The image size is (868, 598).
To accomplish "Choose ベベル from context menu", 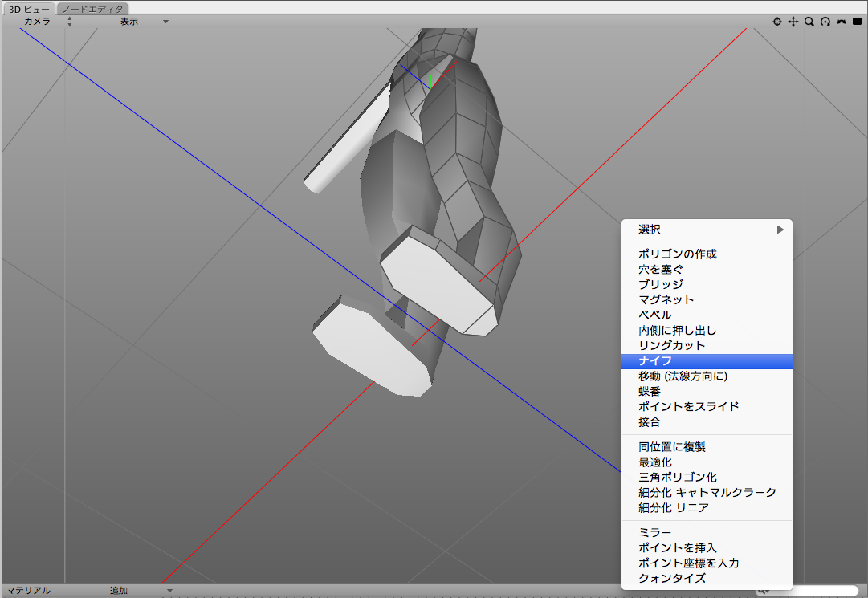I will 707,315.
